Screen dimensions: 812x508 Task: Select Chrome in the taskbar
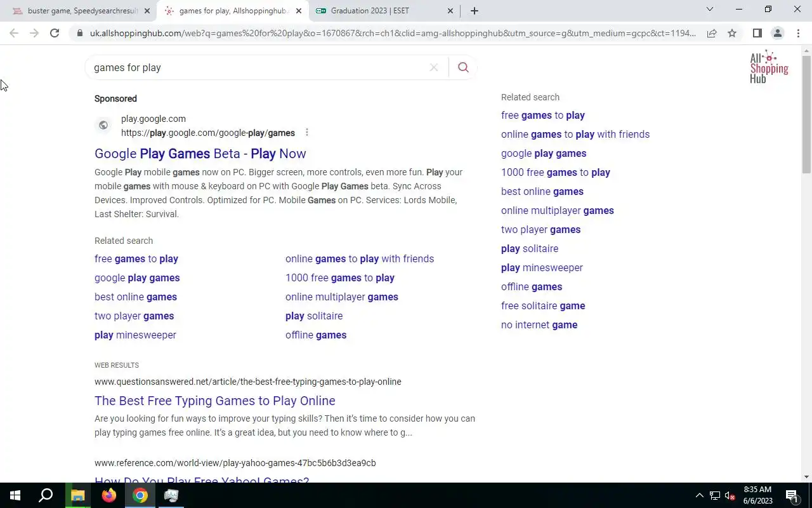point(140,495)
